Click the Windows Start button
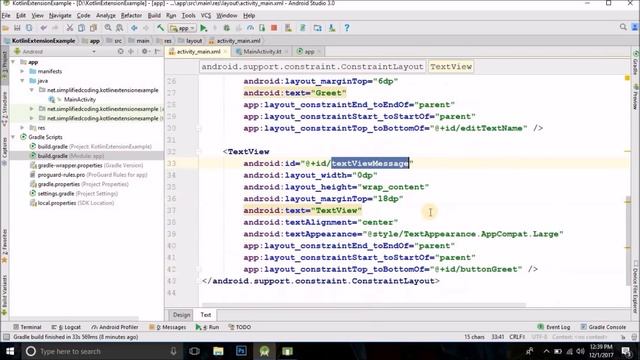Screen dimensions: 640x360 pyautogui.click(x=10, y=351)
